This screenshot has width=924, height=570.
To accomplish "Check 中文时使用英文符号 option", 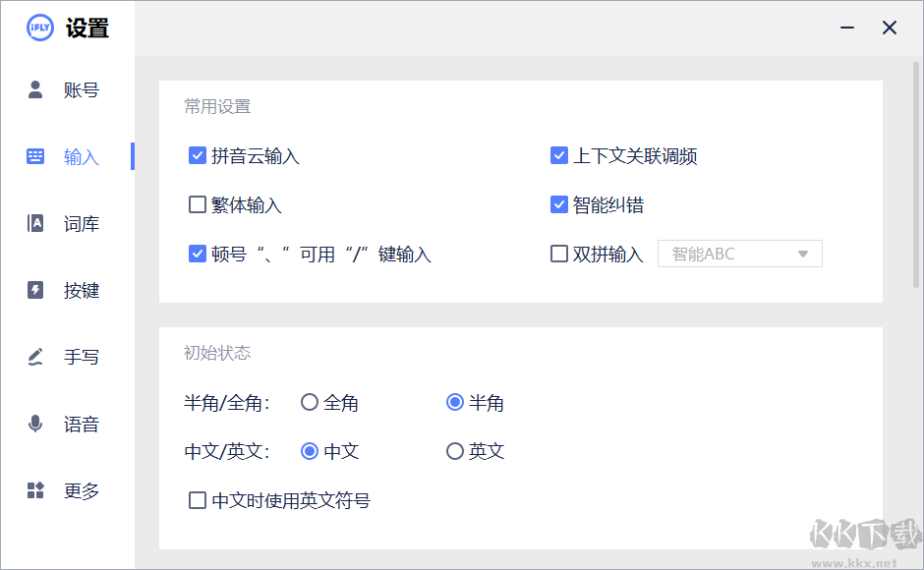I will tap(198, 501).
